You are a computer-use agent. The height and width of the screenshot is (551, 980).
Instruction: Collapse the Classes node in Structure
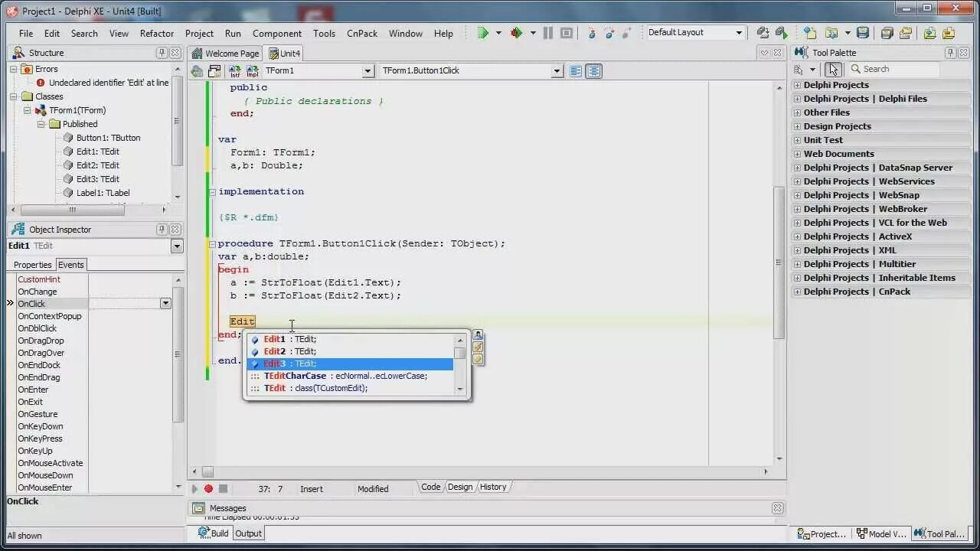(14, 96)
